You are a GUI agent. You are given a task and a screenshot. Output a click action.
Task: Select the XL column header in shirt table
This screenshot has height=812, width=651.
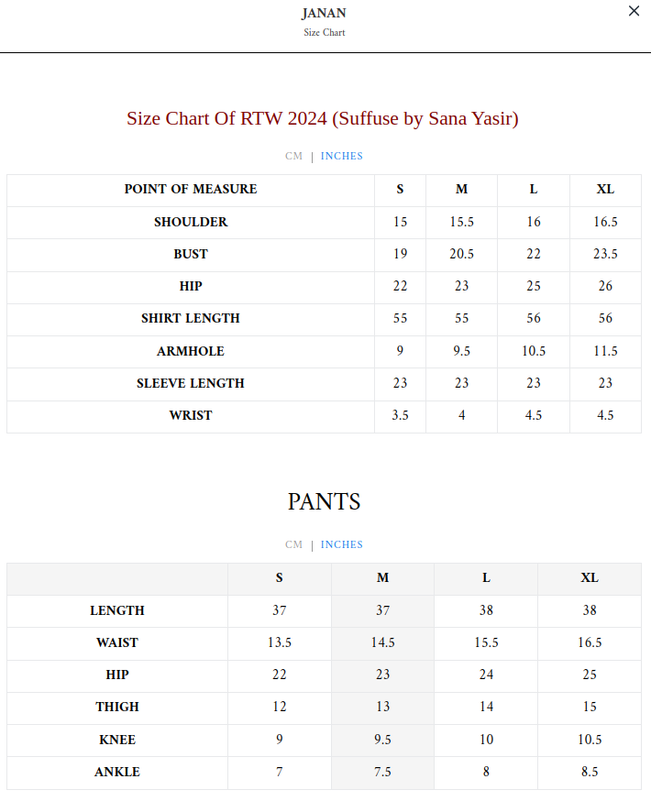point(605,190)
